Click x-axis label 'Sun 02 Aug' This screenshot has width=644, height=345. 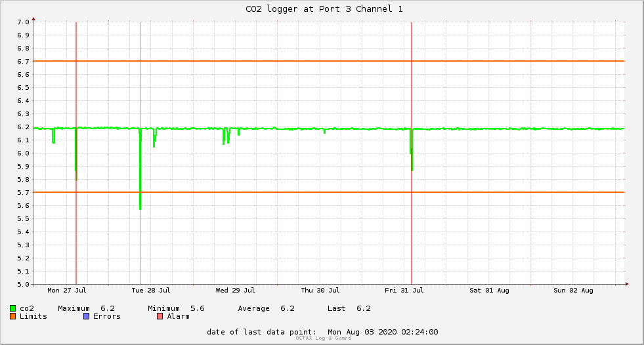tap(573, 291)
